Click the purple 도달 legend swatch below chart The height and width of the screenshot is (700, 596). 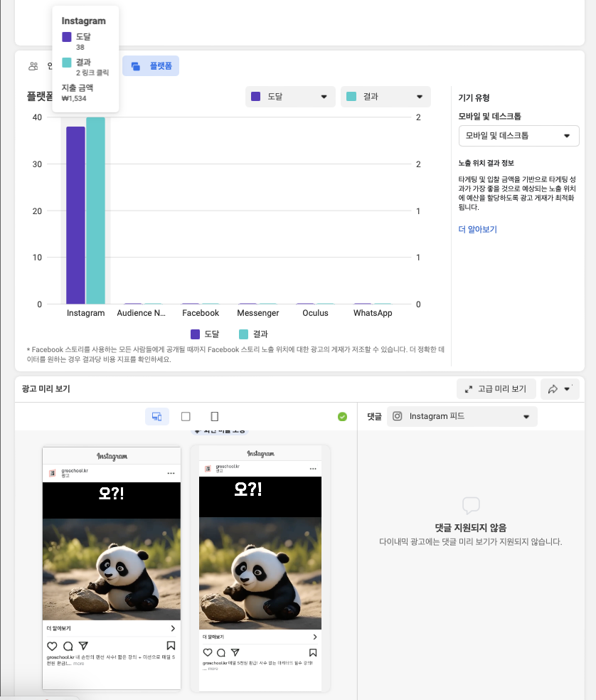point(195,334)
